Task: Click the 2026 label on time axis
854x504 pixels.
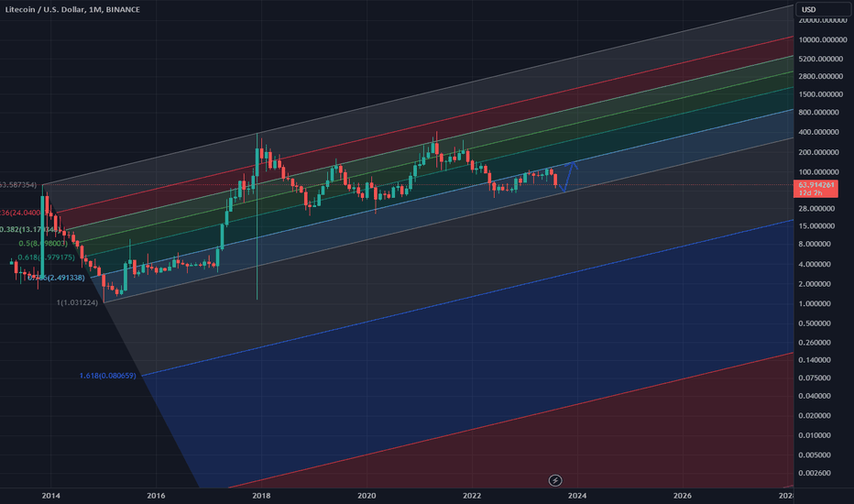Action: pyautogui.click(x=683, y=495)
